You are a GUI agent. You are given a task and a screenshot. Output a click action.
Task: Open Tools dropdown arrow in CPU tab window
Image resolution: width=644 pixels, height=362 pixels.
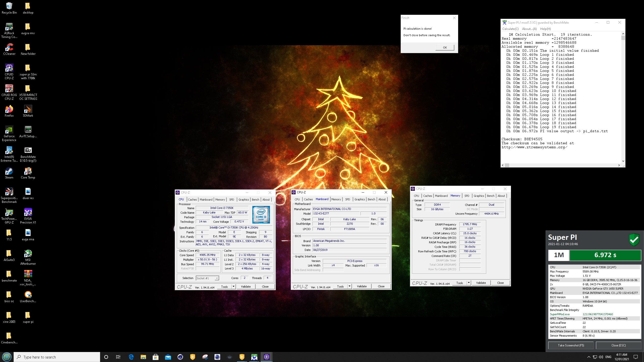[x=233, y=286]
